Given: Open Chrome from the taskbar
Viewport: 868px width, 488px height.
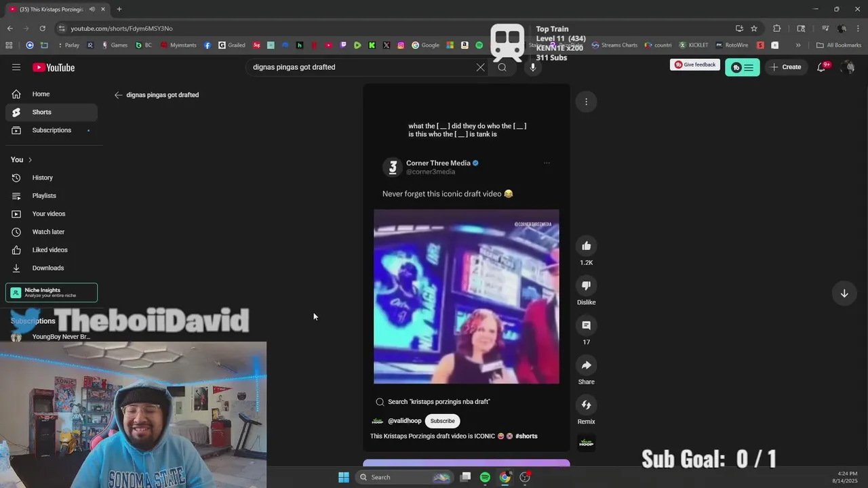Looking at the screenshot, I should 505,477.
